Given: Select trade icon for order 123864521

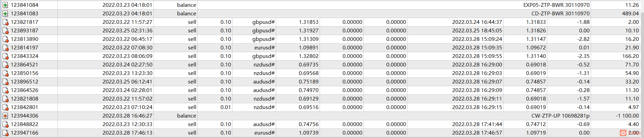Looking at the screenshot, I should tap(5, 65).
